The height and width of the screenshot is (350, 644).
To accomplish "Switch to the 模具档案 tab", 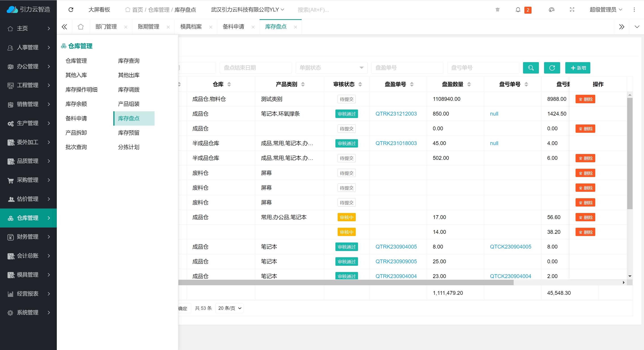I will pos(191,27).
